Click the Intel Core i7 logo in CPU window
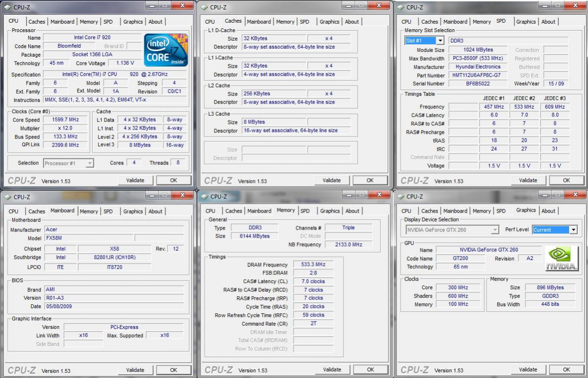The image size is (588, 378). pos(166,50)
